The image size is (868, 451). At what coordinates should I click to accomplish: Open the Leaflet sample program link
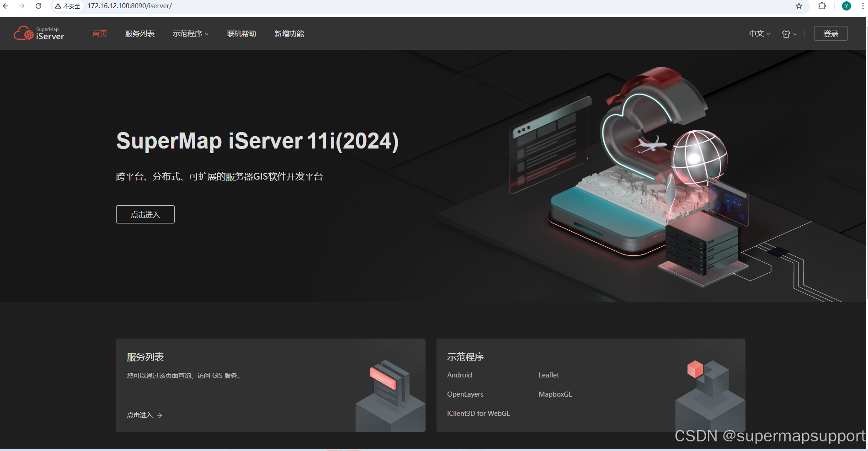coord(548,375)
